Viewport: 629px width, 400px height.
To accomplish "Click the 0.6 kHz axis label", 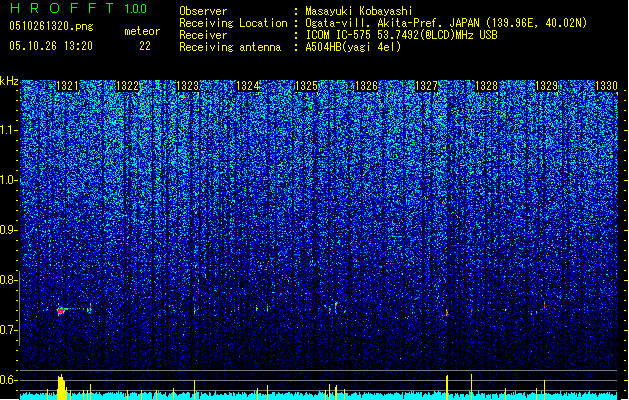I will [8, 380].
